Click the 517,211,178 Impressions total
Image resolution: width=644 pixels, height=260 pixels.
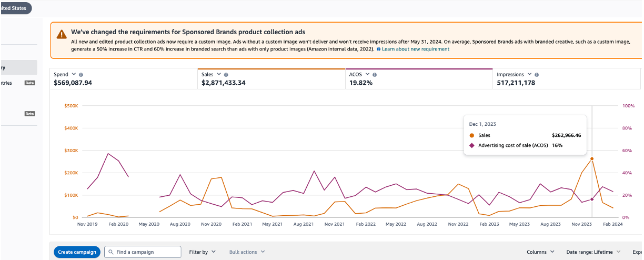pos(516,83)
